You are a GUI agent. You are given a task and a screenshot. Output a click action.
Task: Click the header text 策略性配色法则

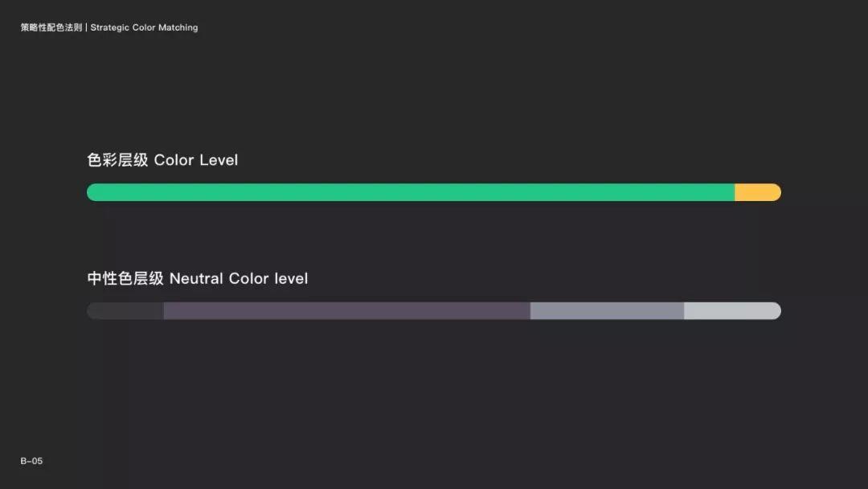51,27
